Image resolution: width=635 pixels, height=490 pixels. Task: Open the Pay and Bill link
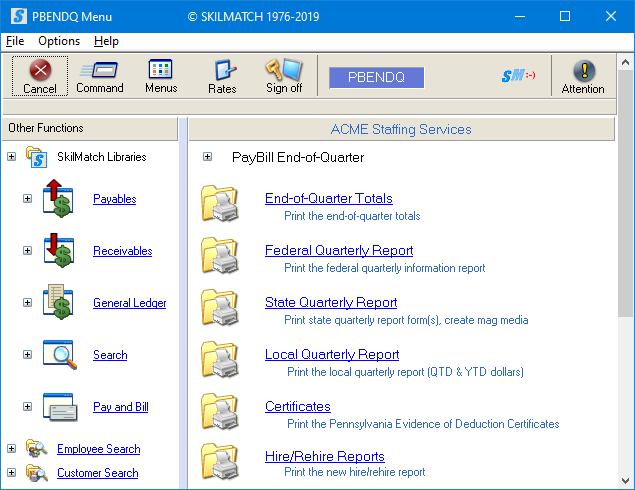point(121,407)
